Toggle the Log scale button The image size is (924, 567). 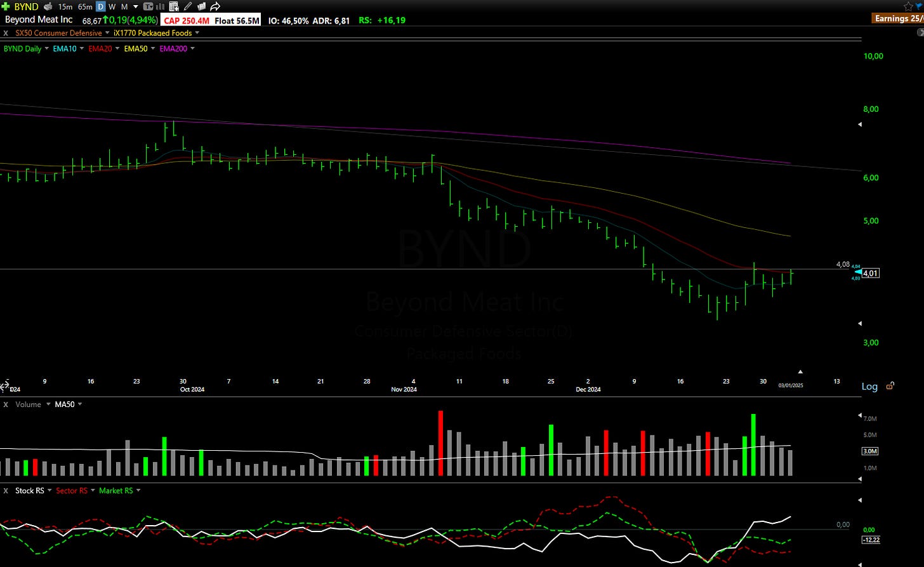click(869, 386)
